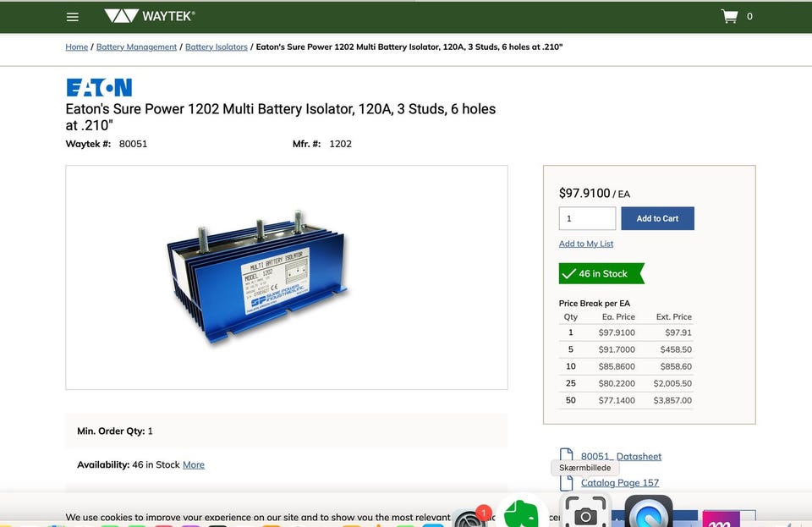This screenshot has height=527, width=812.
Task: Click the Ea. Price column header
Action: 618,317
